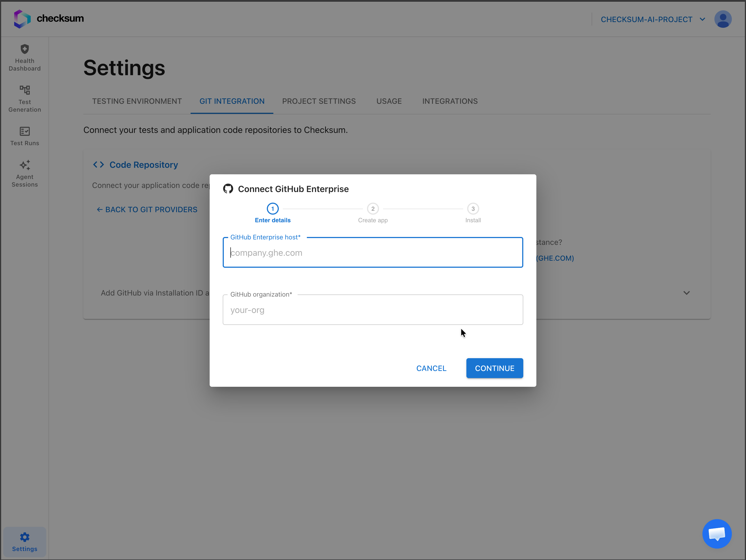The width and height of the screenshot is (746, 560).
Task: Open the chat support bubble
Action: pos(717,534)
